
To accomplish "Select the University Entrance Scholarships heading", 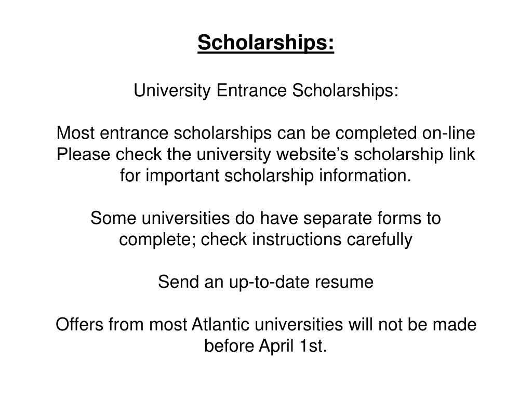I will 266,90.
